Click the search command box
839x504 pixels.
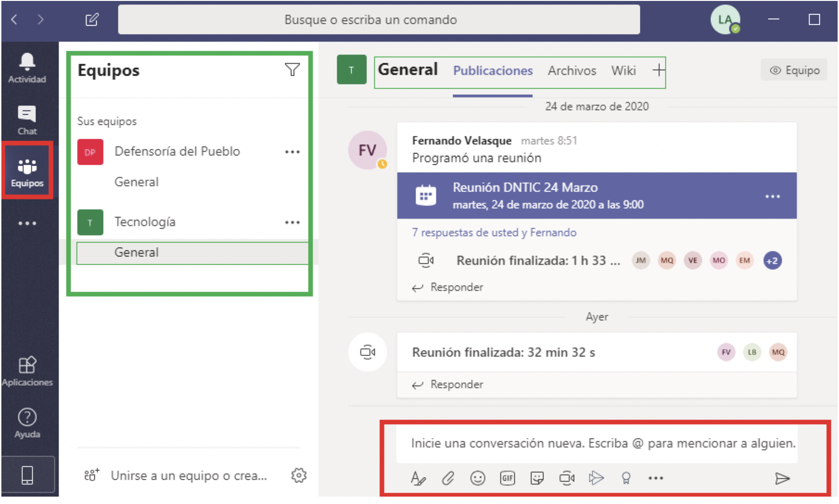click(379, 19)
